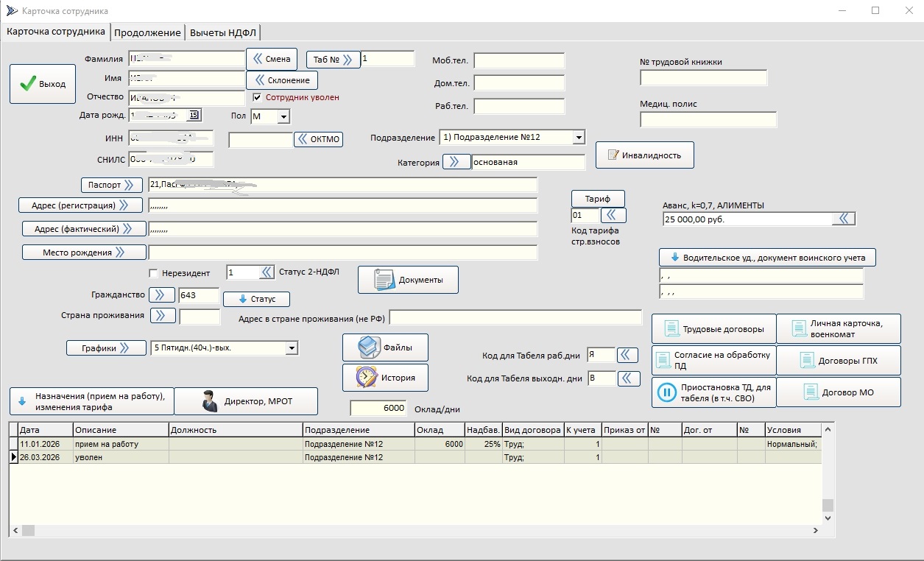Viewport: 924px width, 561px height.
Task: Click the 25% cell in Надбав. column
Action: (483, 445)
